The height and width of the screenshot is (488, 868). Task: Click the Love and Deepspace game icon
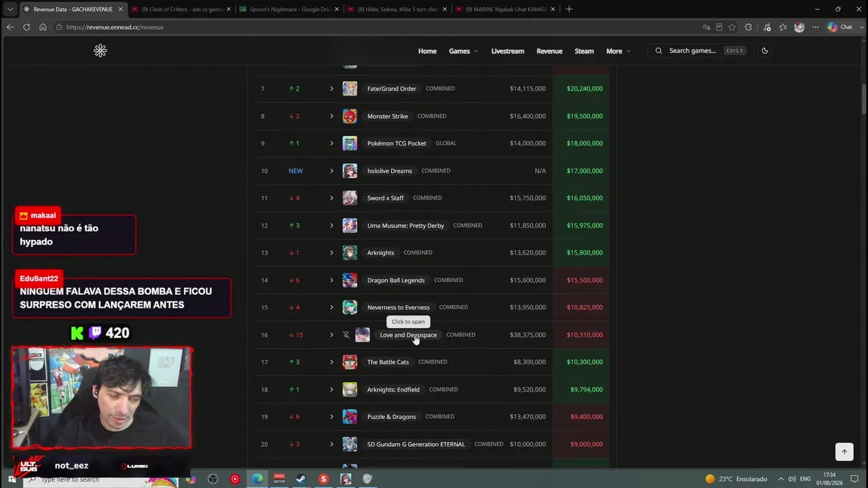tap(363, 335)
